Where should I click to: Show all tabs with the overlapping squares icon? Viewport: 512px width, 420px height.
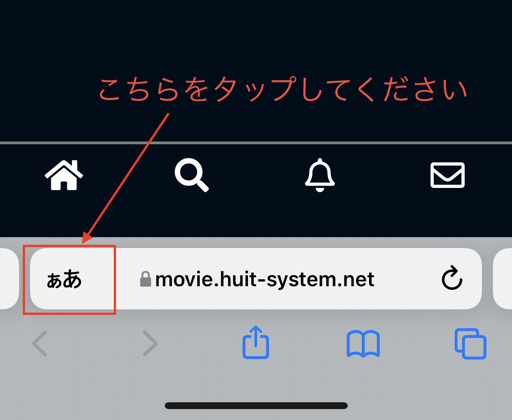pos(471,344)
